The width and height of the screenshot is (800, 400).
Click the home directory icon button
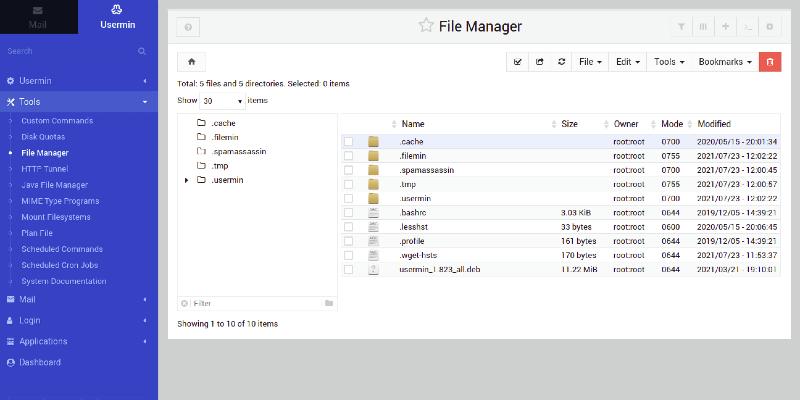click(191, 62)
